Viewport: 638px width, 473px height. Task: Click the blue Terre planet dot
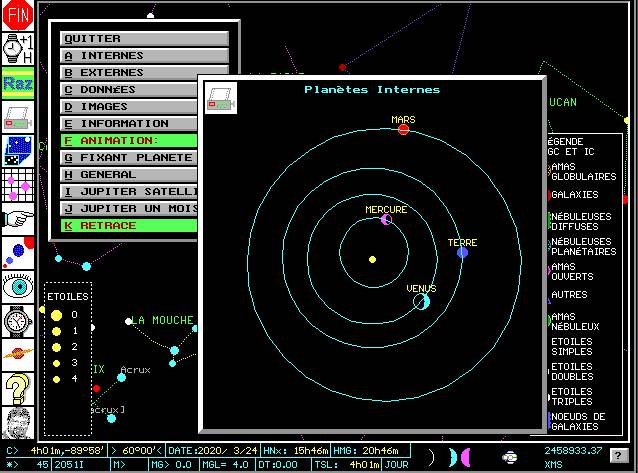(x=462, y=253)
